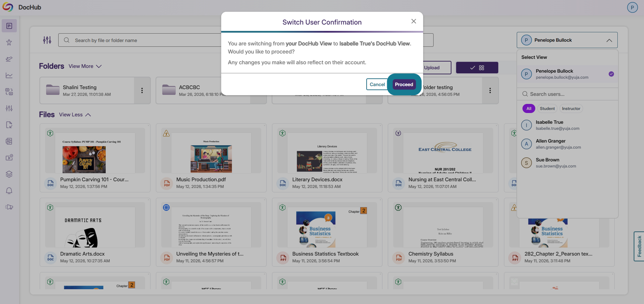Open the notifications bell icon

9,191
